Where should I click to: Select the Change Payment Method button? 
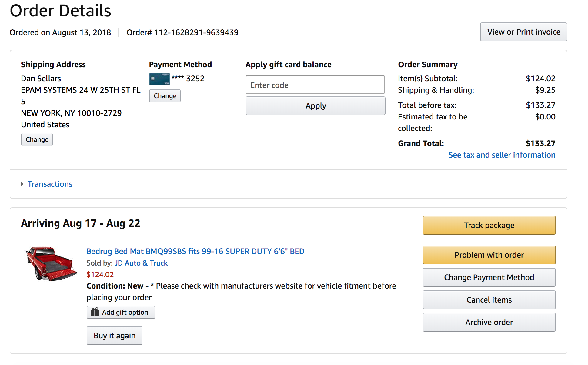click(489, 277)
